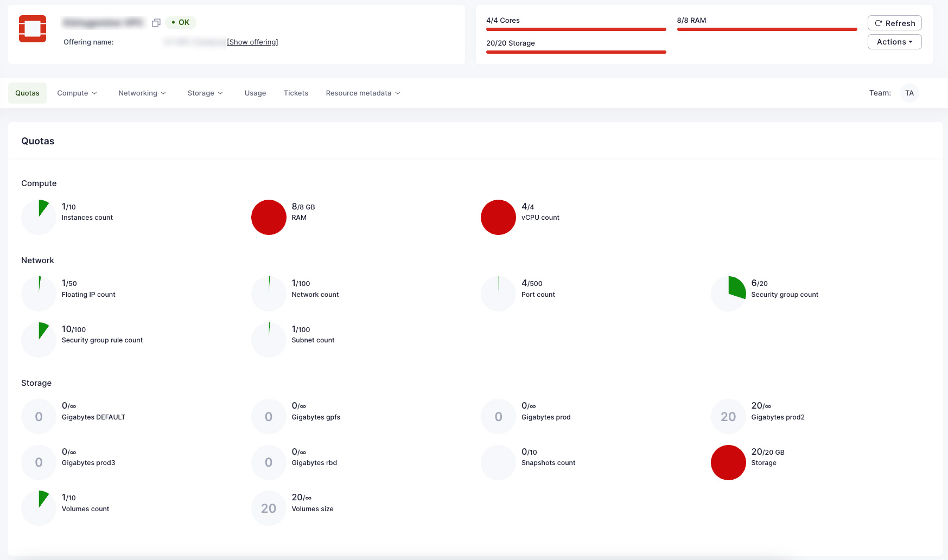
Task: Follow the Show offering link
Action: [252, 42]
